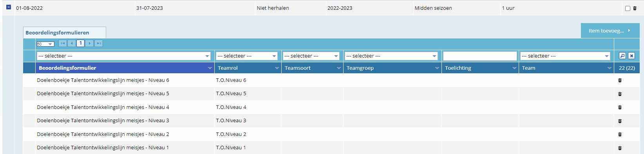Viewport: 644px width, 154px height.
Task: Click the T.O.Niveau 5 teamrol cell
Action: pos(231,93)
